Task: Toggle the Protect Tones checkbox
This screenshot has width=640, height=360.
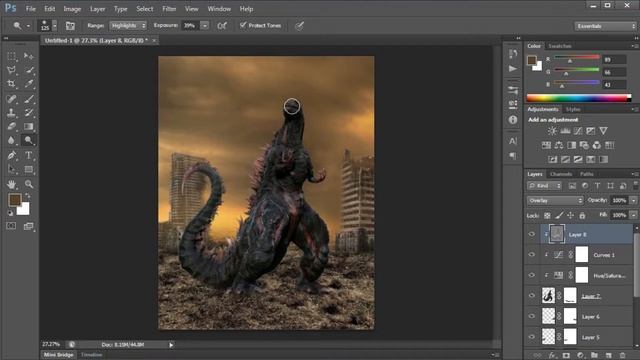Action: click(243, 25)
